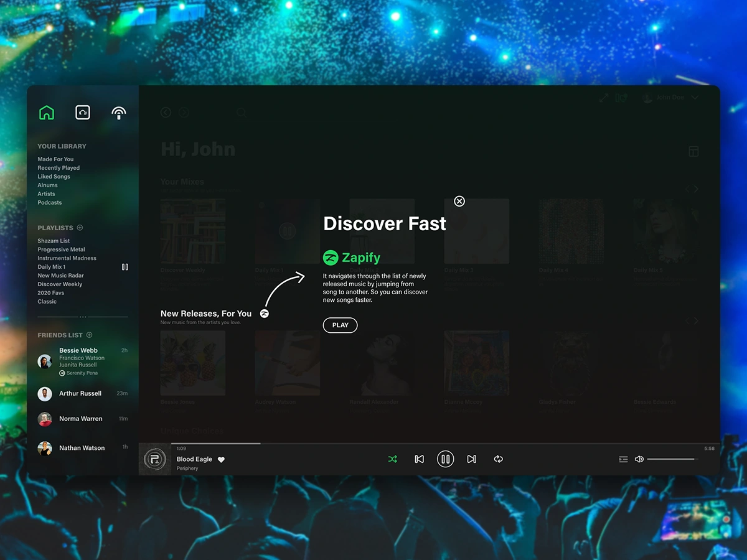Click the New Releases, For You heading

(x=206, y=314)
